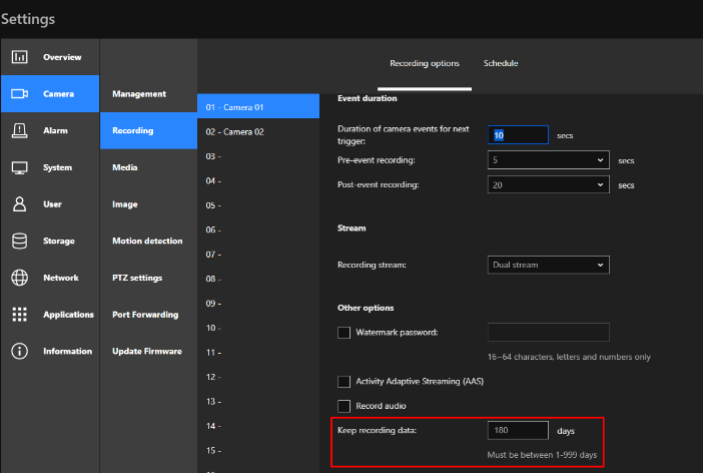The height and width of the screenshot is (473, 703).
Task: Click the Keep recording data days field
Action: pyautogui.click(x=518, y=430)
